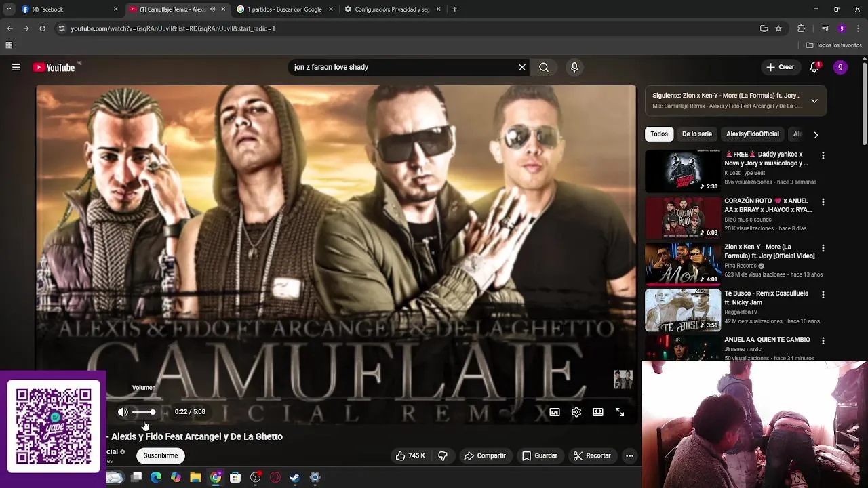The image size is (868, 488).
Task: Mute the video with the speaker icon
Action: (x=123, y=412)
